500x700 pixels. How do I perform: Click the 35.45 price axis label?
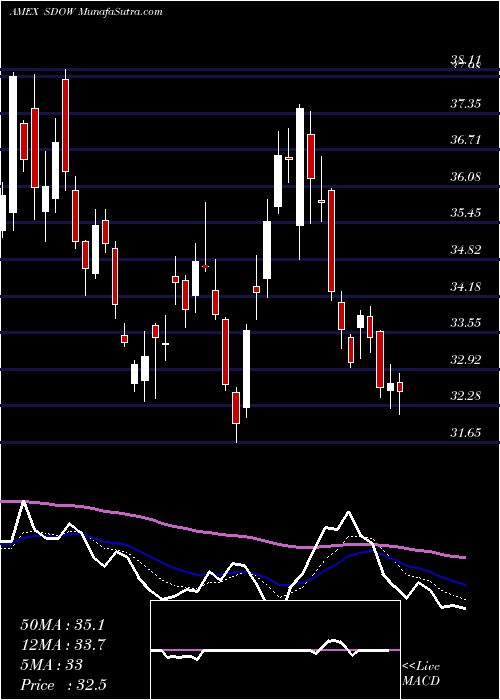point(466,213)
